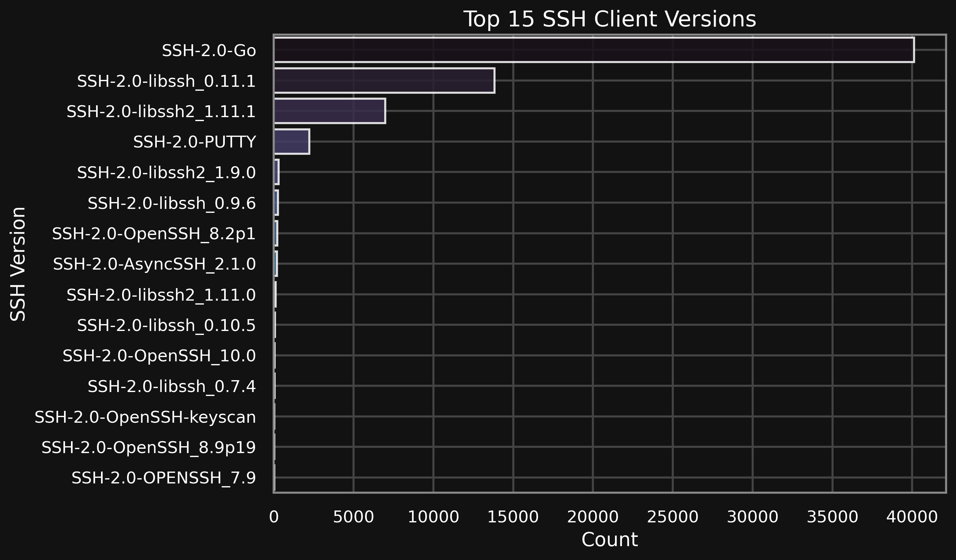Select the SSH-2.0-OPENSSH_7.9 label
Screen dimensions: 956x560
164,478
